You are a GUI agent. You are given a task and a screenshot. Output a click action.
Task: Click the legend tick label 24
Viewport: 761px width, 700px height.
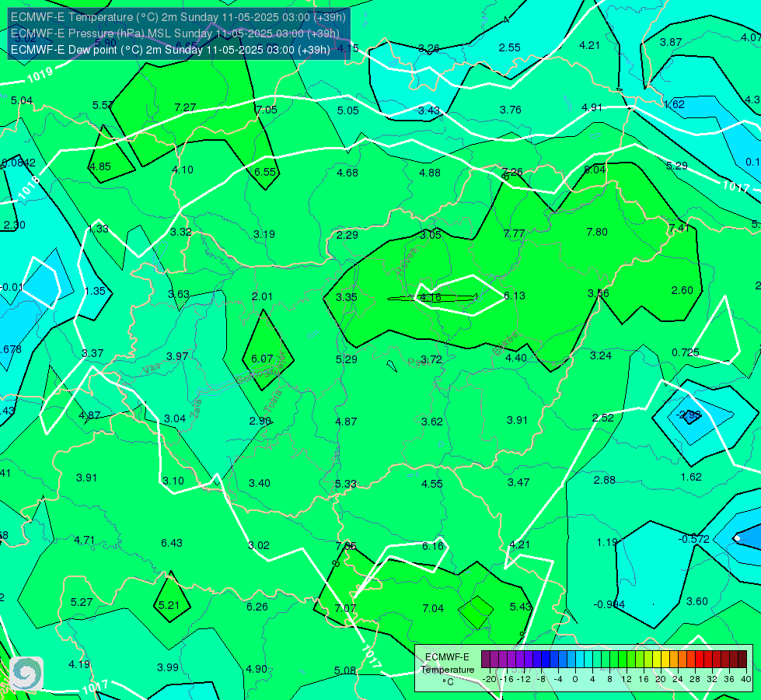(678, 679)
